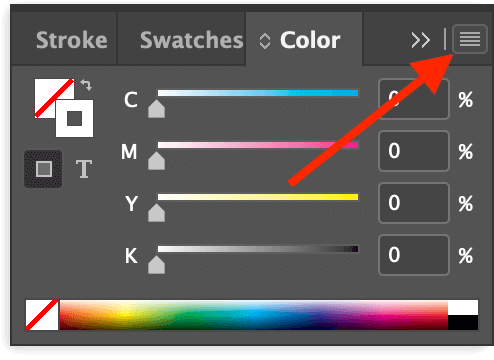Screen dimensions: 494x360
Task: Click formatting affects container icon
Action: point(43,169)
